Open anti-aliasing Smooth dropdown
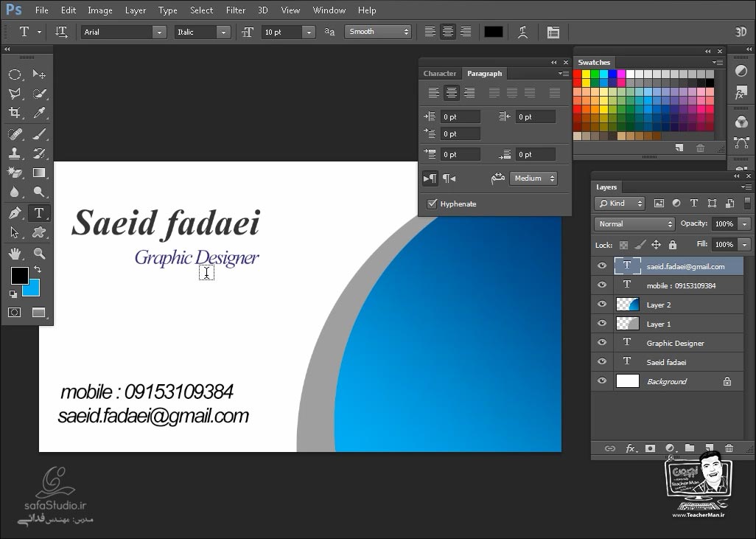 [x=377, y=32]
